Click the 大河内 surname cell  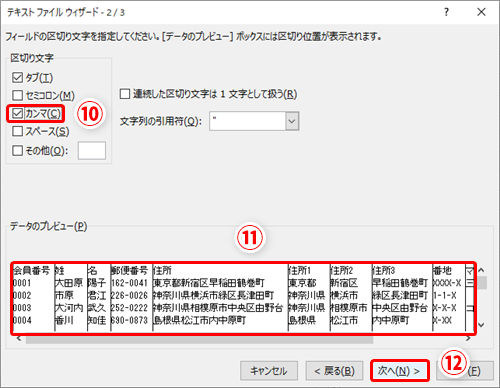pyautogui.click(x=69, y=308)
